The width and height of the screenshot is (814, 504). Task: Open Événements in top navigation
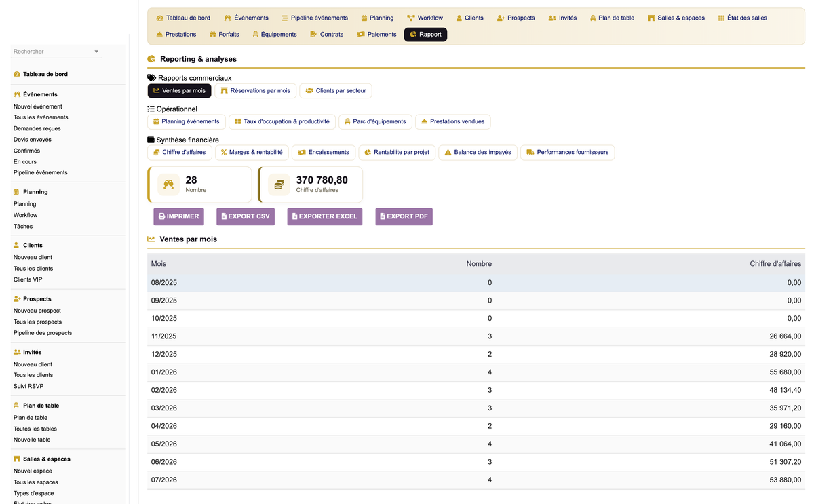pos(246,18)
